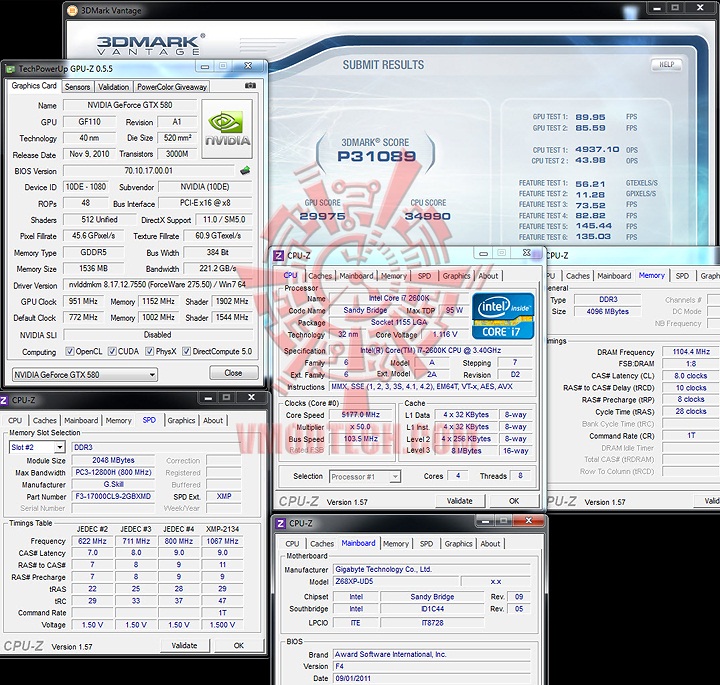The height and width of the screenshot is (685, 720).
Task: Click the Close button in GPU-Z
Action: point(234,373)
